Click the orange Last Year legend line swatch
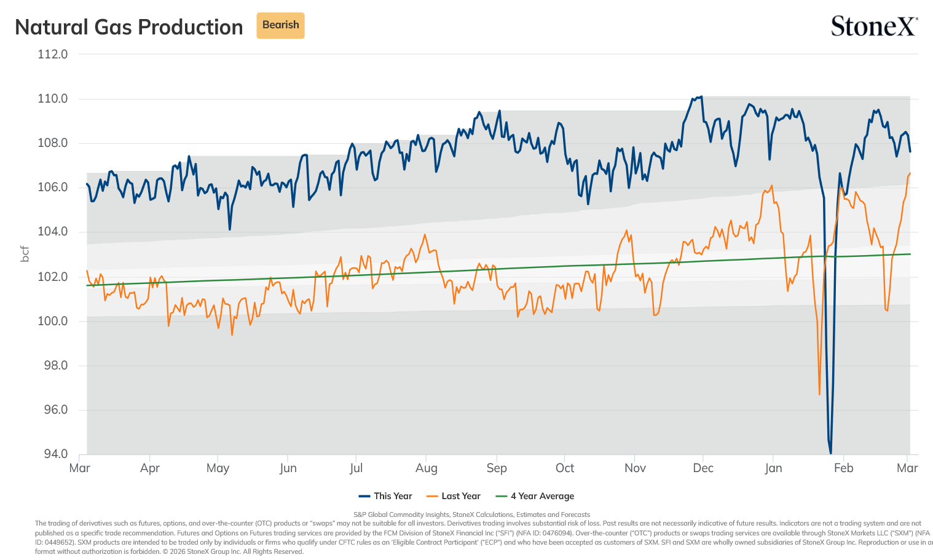This screenshot has height=560, width=933. [432, 496]
